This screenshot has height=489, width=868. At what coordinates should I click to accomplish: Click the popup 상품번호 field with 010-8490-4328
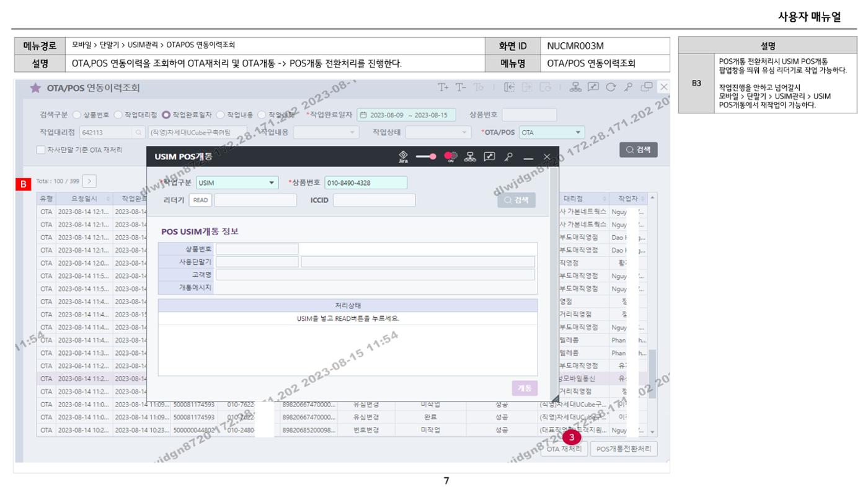366,182
